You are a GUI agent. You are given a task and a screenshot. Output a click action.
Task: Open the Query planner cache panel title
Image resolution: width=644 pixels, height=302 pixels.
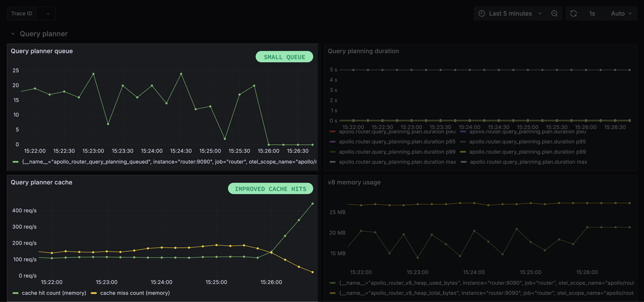42,182
